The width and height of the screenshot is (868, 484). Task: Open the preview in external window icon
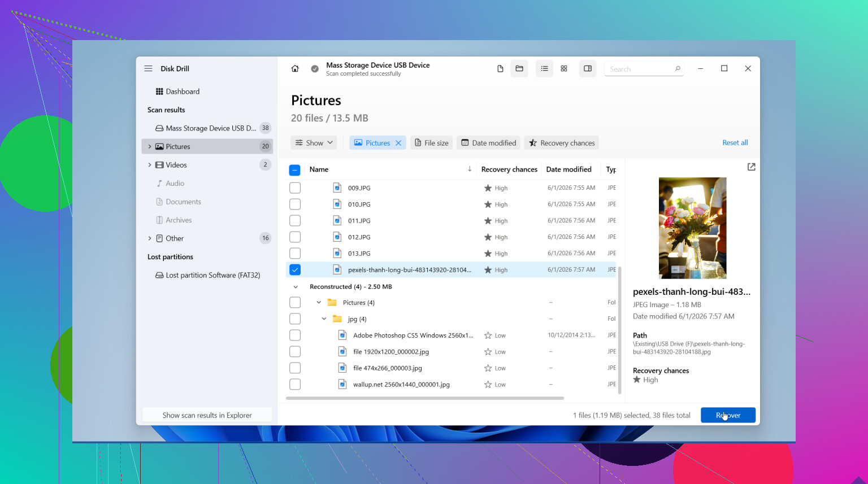click(x=751, y=167)
